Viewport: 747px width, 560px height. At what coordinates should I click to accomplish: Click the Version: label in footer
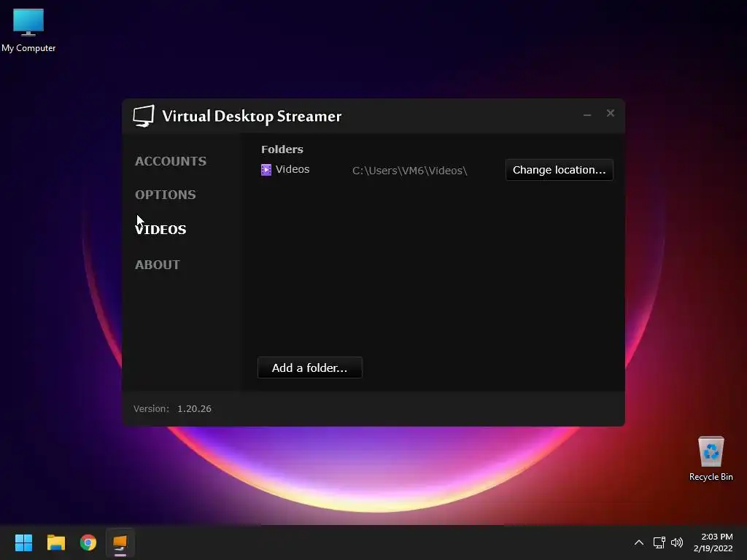(151, 408)
